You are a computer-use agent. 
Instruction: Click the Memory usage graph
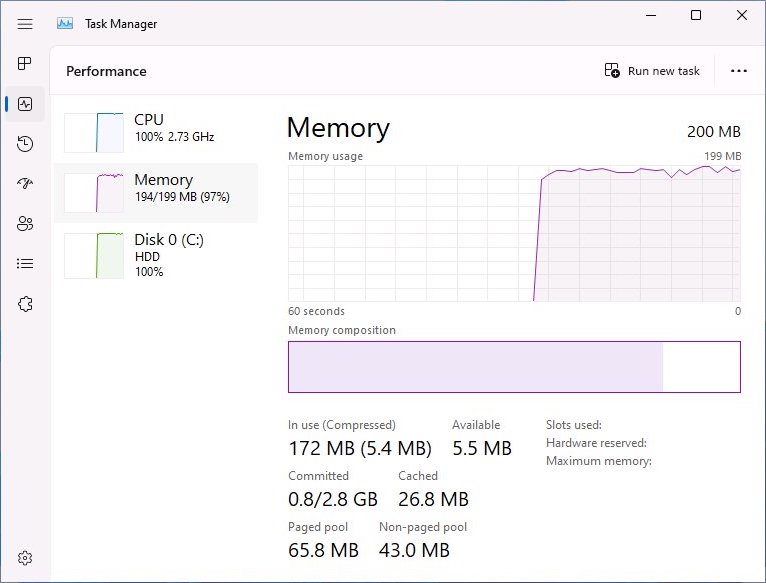coord(514,233)
